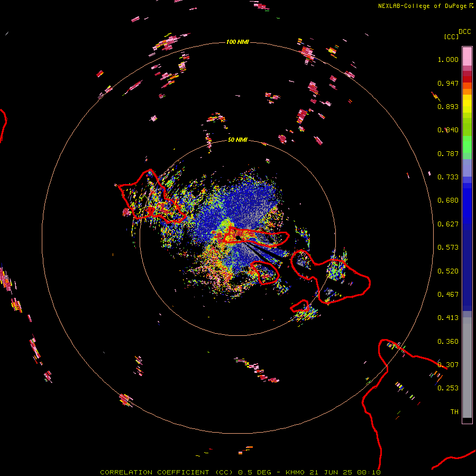Click the 0.360 legend value
Image resolution: width=476 pixels, height=476 pixels.
tap(448, 342)
